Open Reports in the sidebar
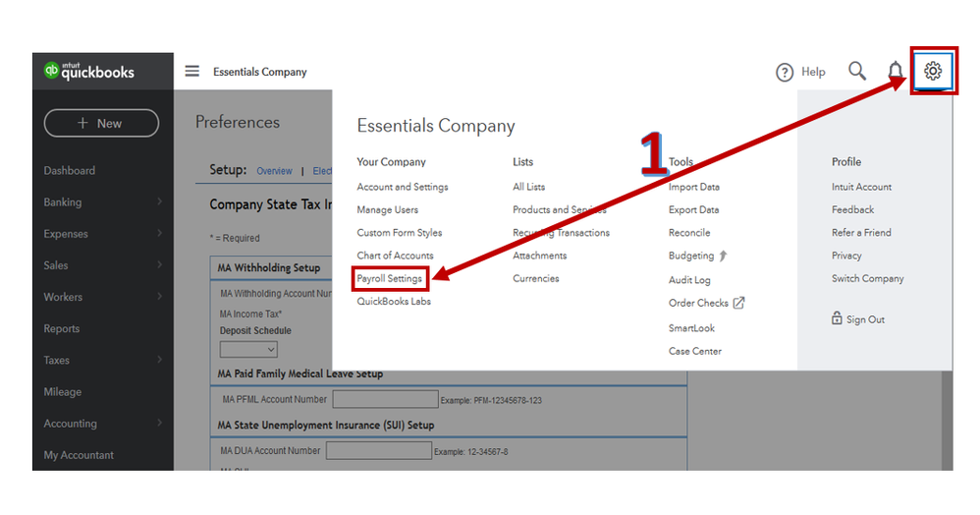 pos(61,328)
